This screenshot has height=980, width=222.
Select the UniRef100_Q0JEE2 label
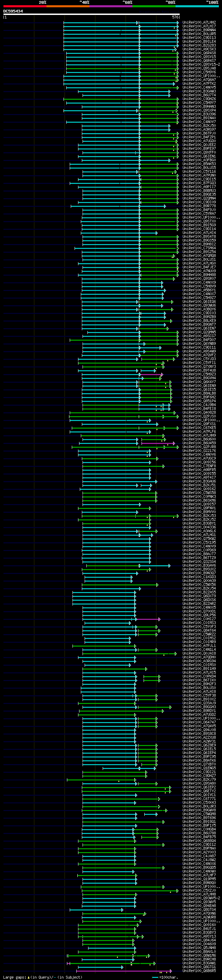click(x=199, y=145)
